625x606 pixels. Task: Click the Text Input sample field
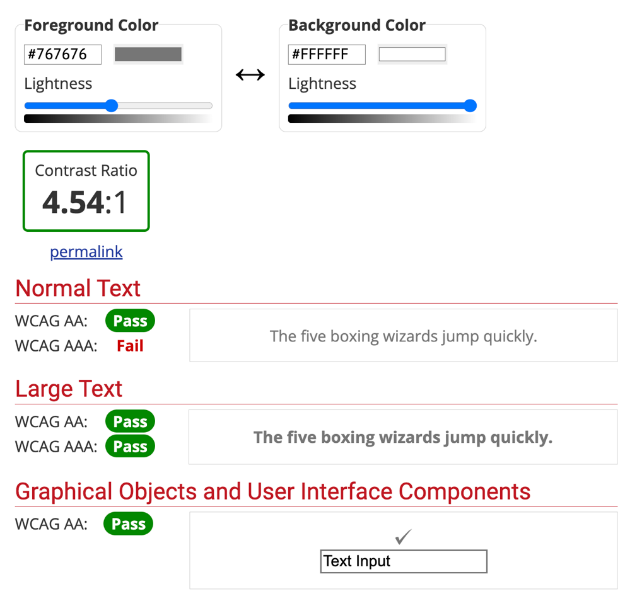[x=403, y=561]
